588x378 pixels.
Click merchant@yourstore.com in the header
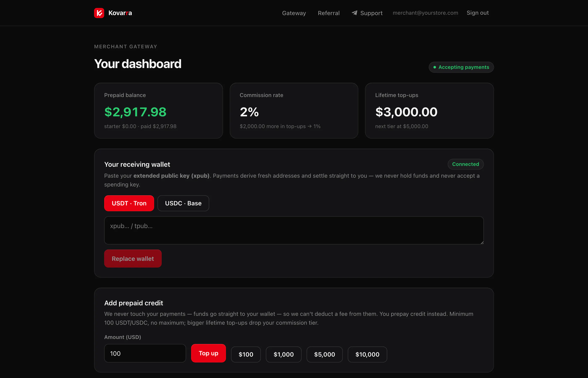(425, 13)
